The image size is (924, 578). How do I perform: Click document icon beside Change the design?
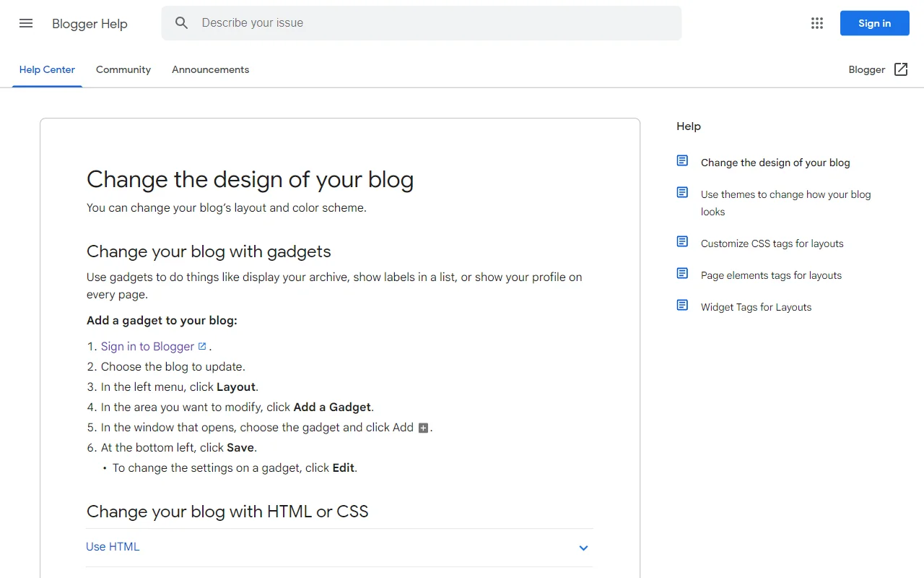(682, 160)
